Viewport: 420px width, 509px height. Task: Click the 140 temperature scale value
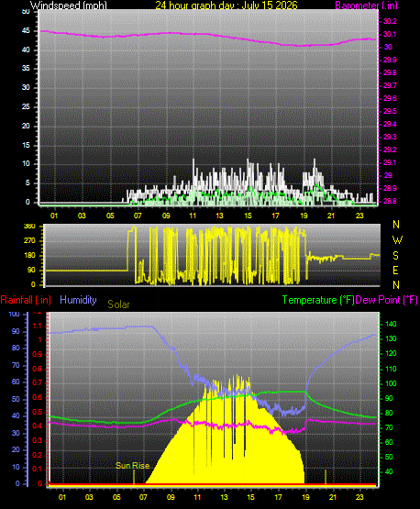[391, 324]
